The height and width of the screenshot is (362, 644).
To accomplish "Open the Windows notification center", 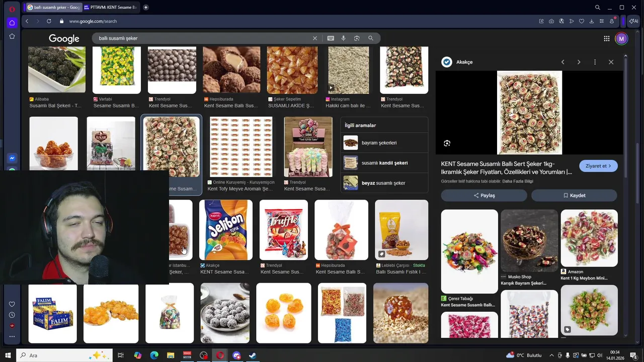I will [634, 355].
